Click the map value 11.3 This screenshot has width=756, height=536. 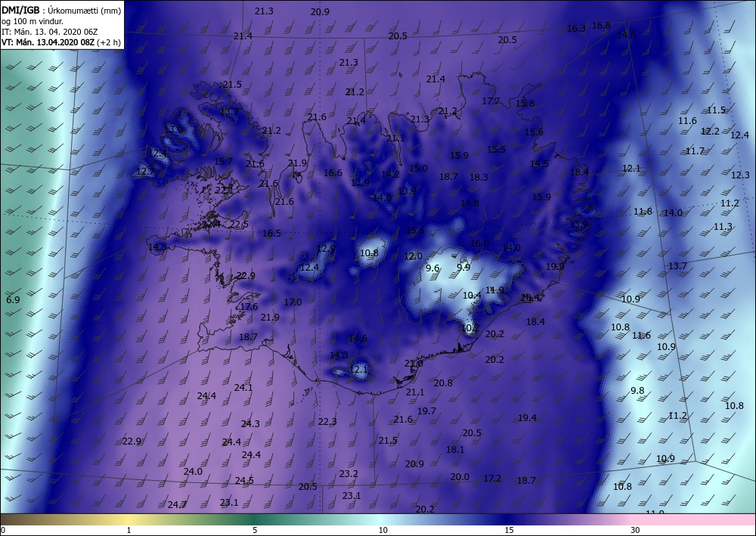[723, 227]
